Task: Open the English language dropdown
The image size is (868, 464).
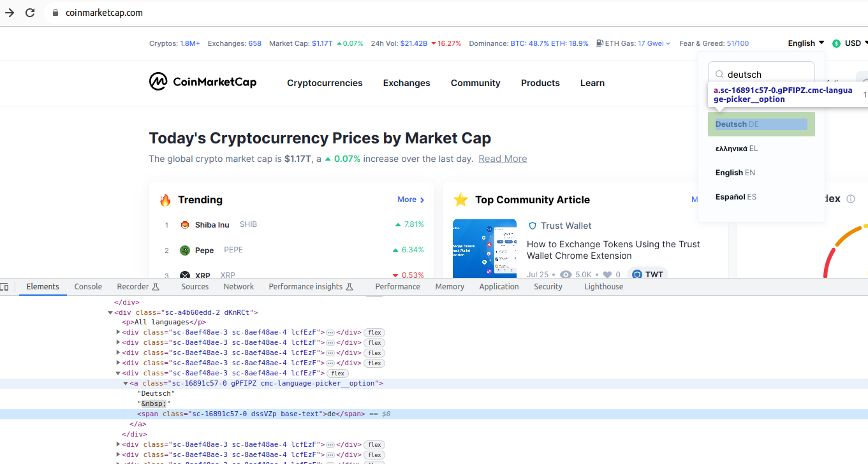Action: [805, 43]
